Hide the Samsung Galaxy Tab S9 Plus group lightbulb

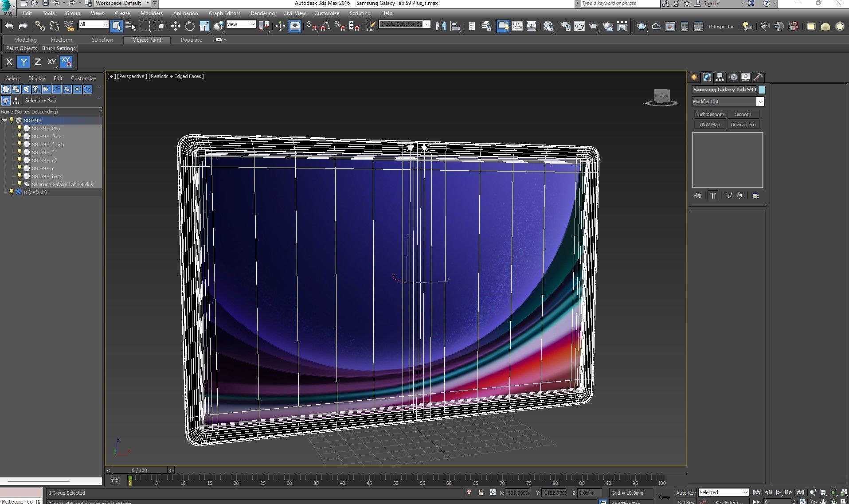coord(19,184)
